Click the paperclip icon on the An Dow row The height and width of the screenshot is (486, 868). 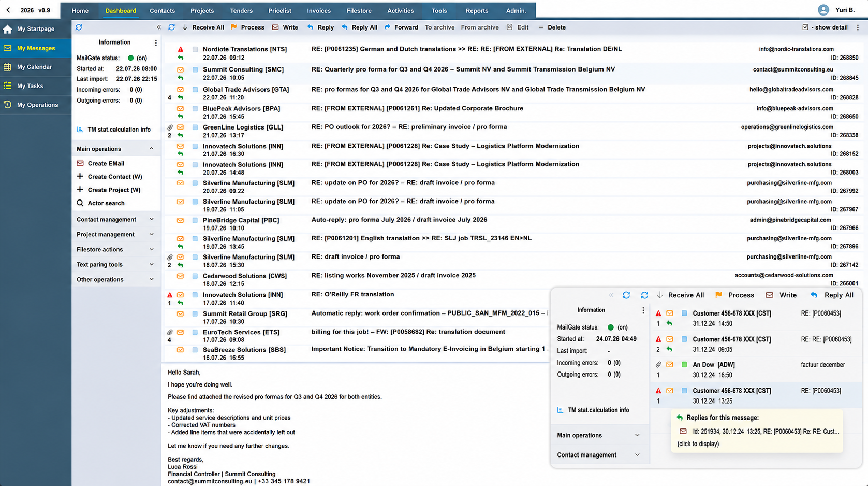point(658,365)
